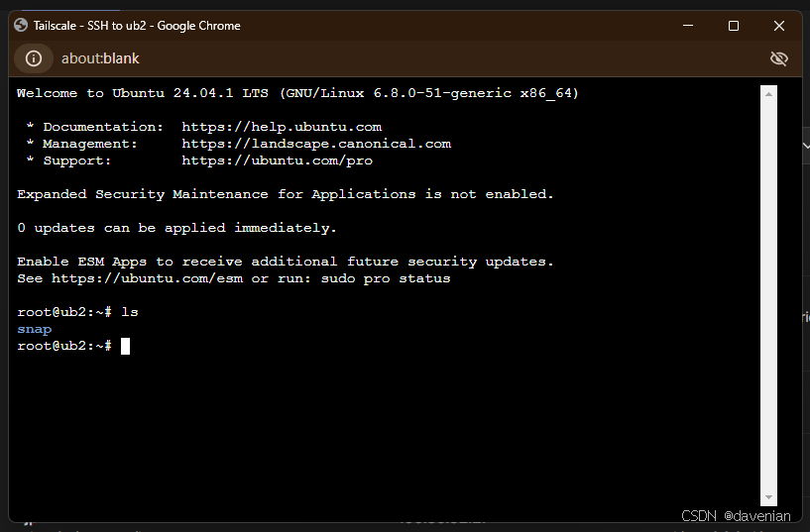810x532 pixels.
Task: Click the 'Support:' label
Action: [77, 160]
